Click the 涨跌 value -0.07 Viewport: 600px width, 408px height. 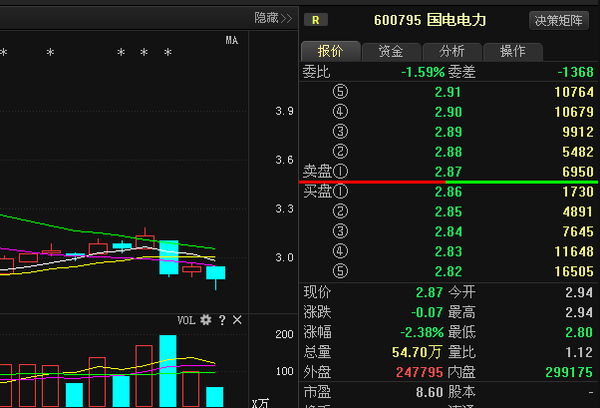point(427,312)
